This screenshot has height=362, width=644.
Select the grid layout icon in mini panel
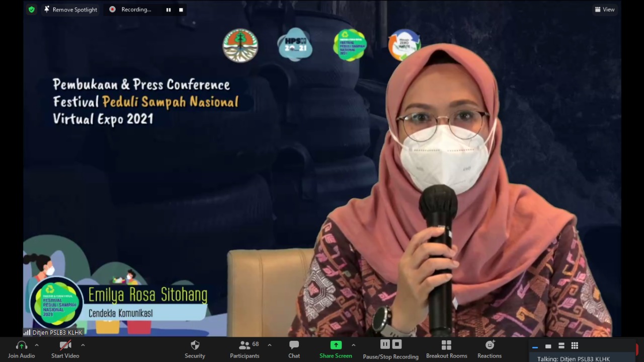(x=575, y=346)
